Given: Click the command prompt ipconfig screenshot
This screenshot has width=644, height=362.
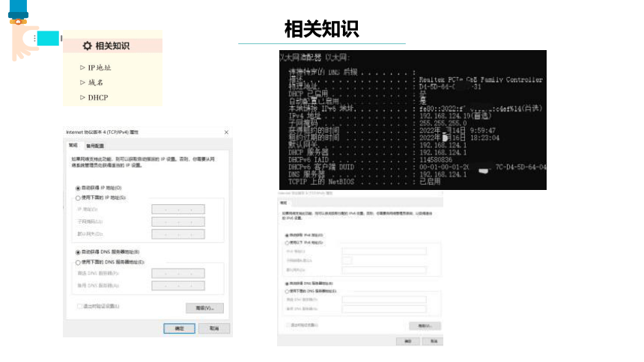Looking at the screenshot, I should point(413,120).
